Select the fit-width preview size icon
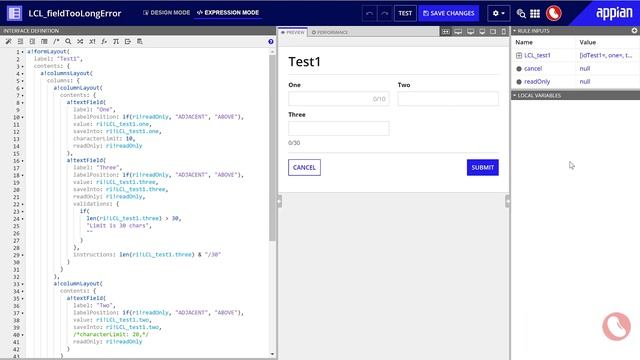Screen dimensions: 640x360 coord(446,32)
